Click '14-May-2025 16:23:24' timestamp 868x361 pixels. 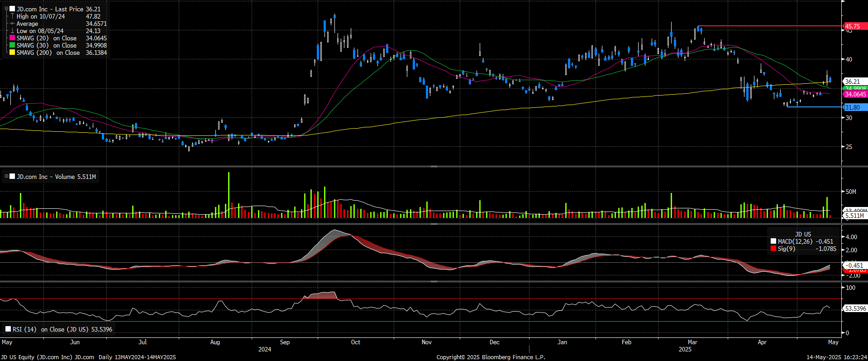point(837,357)
